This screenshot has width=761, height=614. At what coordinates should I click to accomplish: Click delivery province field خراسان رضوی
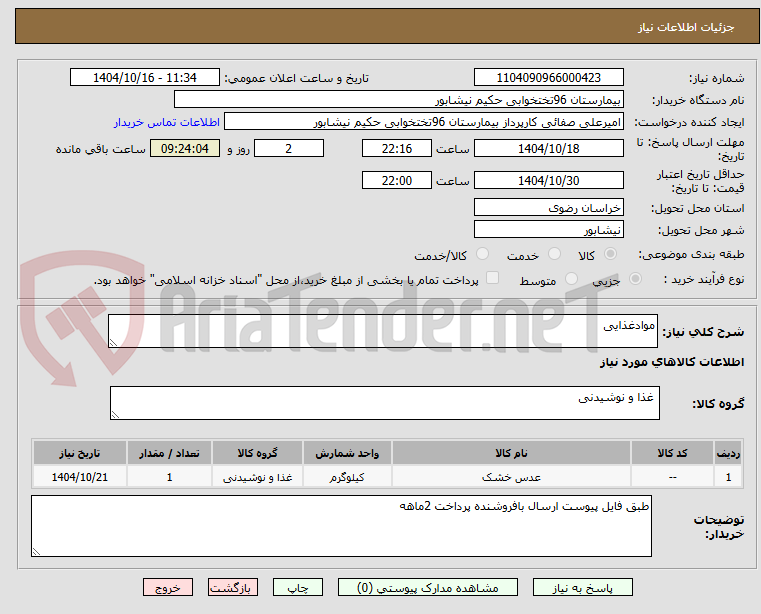point(548,208)
